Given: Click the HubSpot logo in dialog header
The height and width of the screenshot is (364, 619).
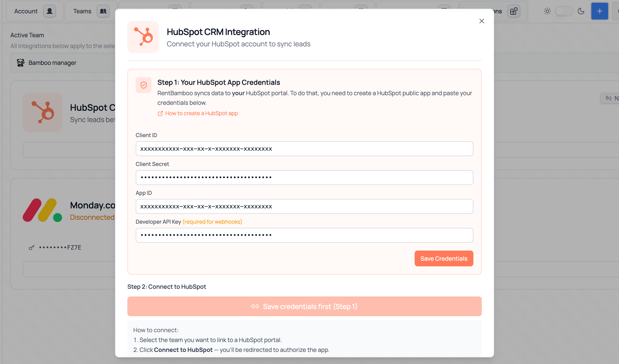Looking at the screenshot, I should (x=143, y=37).
